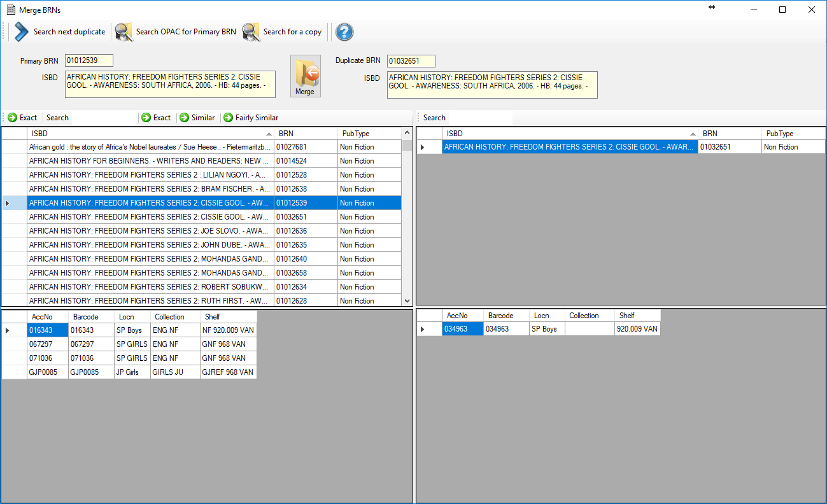Select the ROBERT SOBUKW row
The width and height of the screenshot is (827, 504).
tap(201, 287)
